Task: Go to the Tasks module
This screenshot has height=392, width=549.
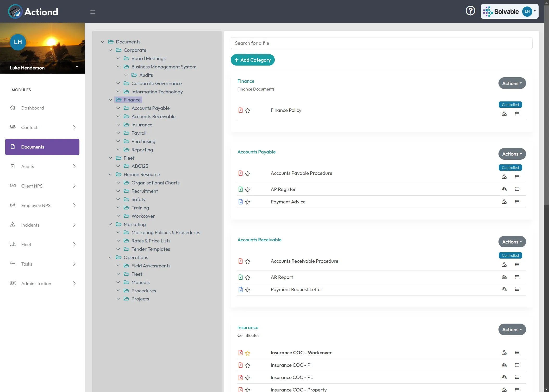Action: tap(27, 264)
